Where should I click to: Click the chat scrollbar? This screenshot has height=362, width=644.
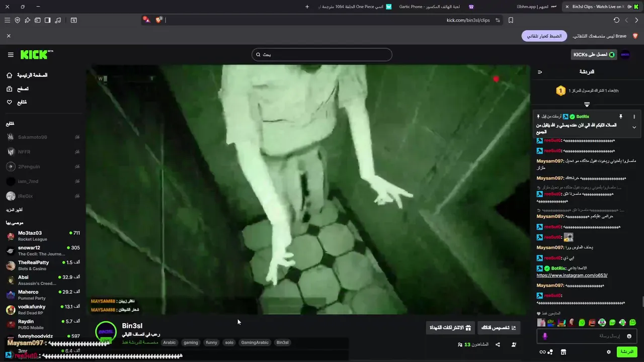642,302
